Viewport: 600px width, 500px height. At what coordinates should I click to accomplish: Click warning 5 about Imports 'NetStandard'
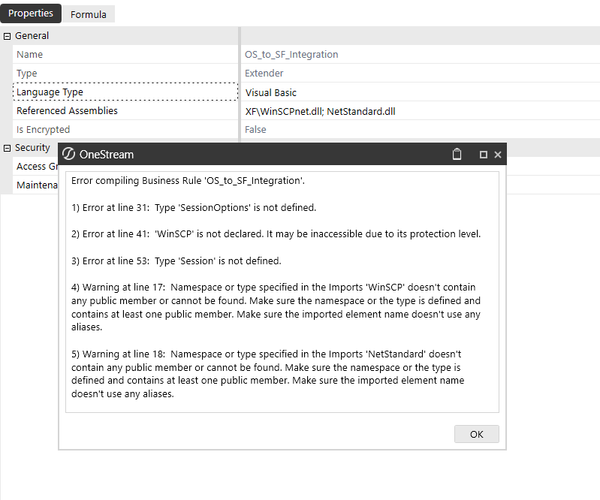[x=268, y=374]
